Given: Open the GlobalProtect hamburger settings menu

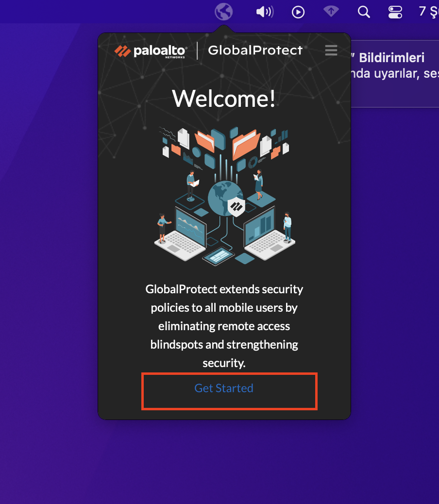Looking at the screenshot, I should click(x=331, y=50).
